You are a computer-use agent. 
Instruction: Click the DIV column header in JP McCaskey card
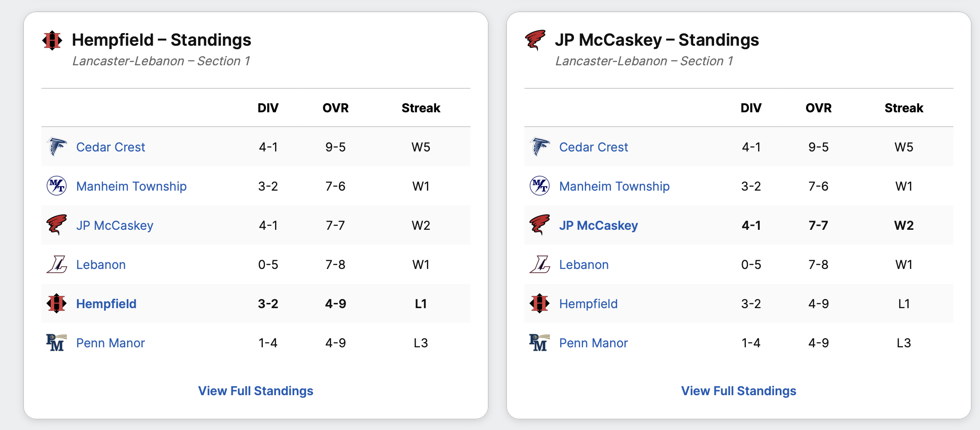point(751,108)
